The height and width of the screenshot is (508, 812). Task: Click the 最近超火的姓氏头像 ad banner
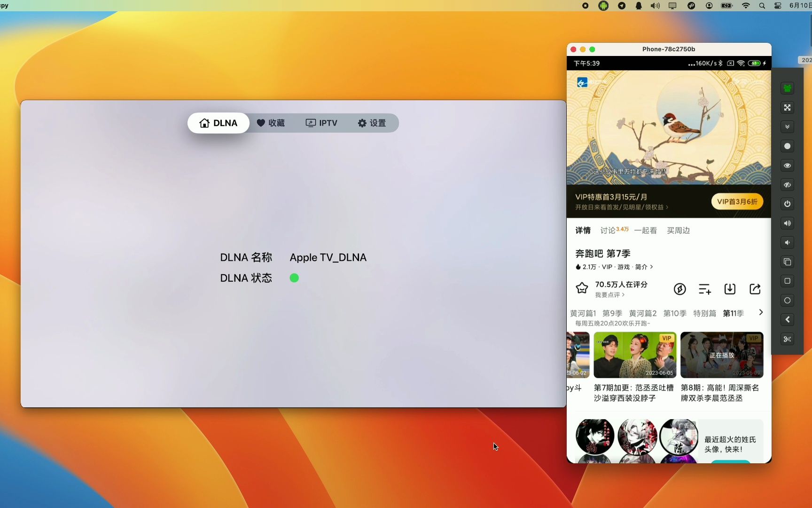[x=669, y=441]
